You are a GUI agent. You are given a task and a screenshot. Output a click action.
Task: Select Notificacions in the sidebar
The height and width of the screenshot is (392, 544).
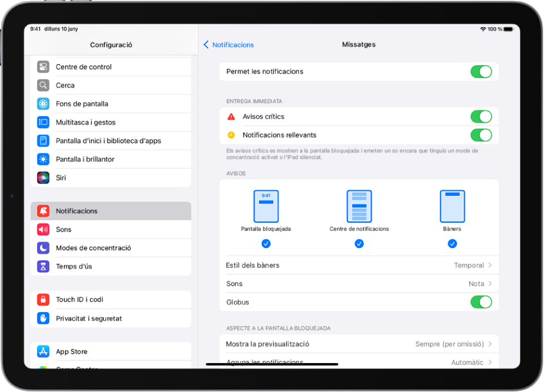tap(111, 211)
